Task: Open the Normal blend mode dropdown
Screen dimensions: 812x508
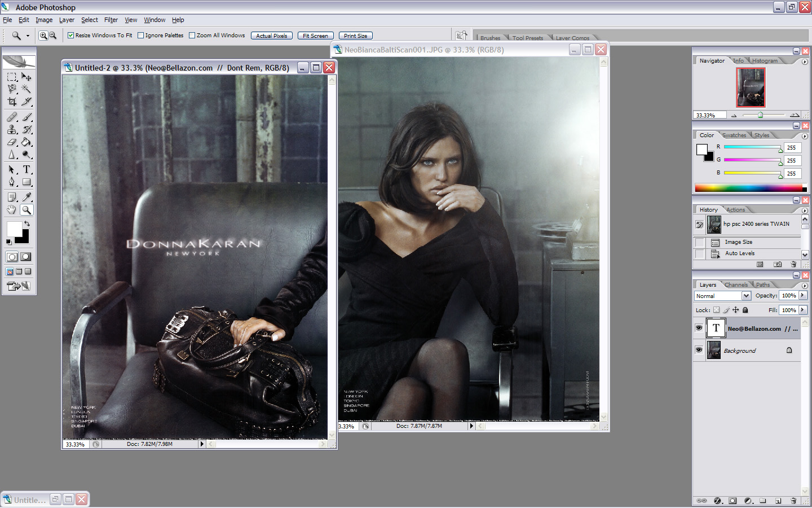Action: tap(746, 296)
